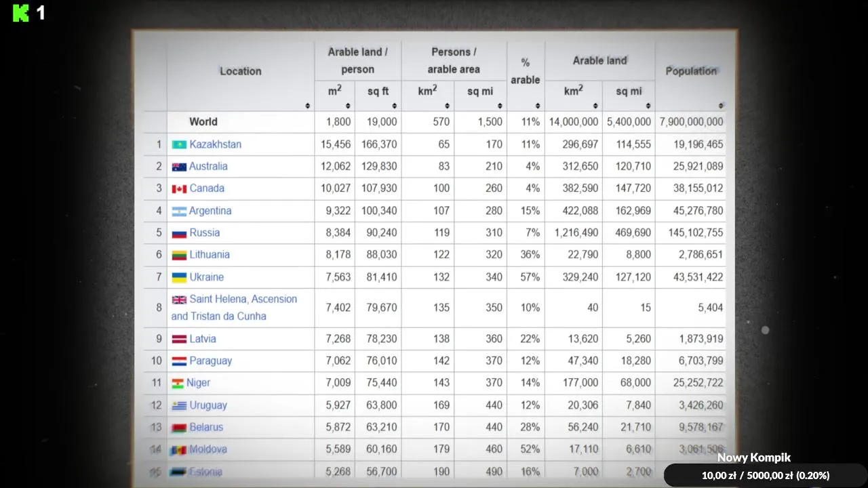Open the Argentina link
Image resolution: width=868 pixels, height=488 pixels.
[210, 211]
